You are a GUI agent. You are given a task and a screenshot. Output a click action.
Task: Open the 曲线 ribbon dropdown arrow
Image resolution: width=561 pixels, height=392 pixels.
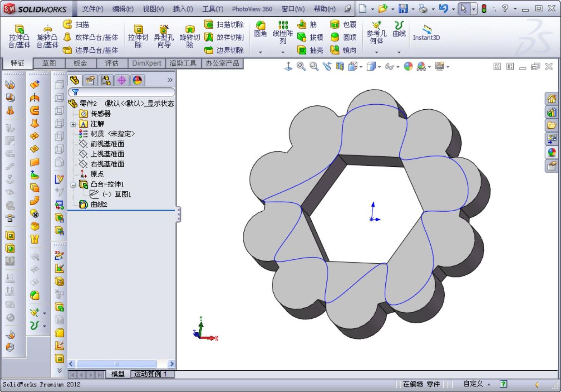(399, 52)
